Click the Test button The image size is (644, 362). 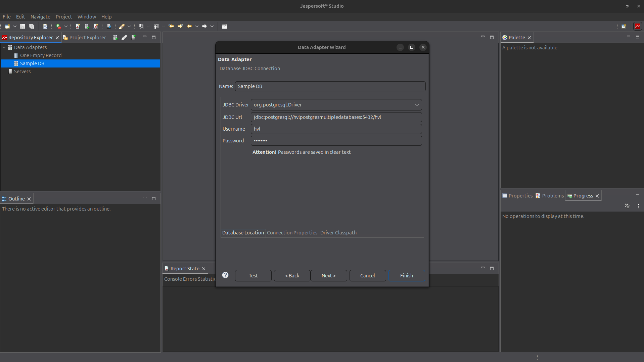tap(253, 276)
